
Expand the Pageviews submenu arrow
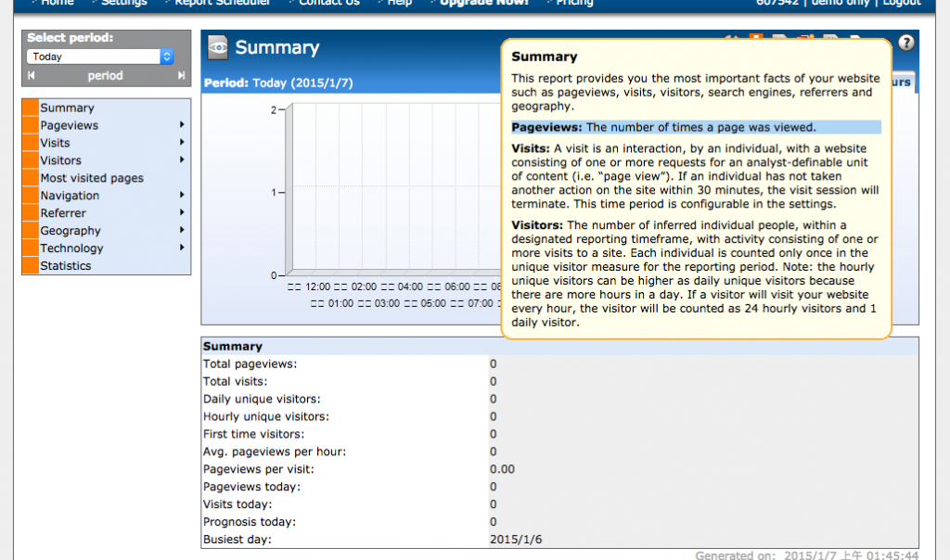point(182,125)
